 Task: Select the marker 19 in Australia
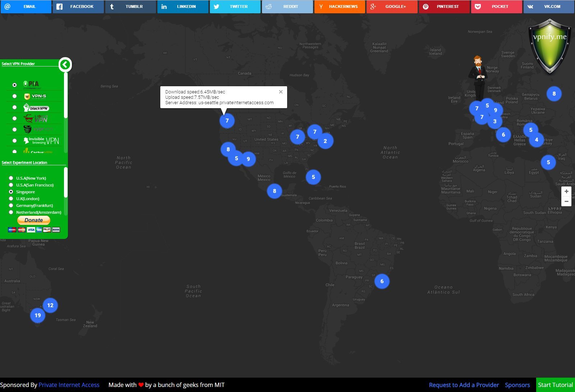[38, 315]
